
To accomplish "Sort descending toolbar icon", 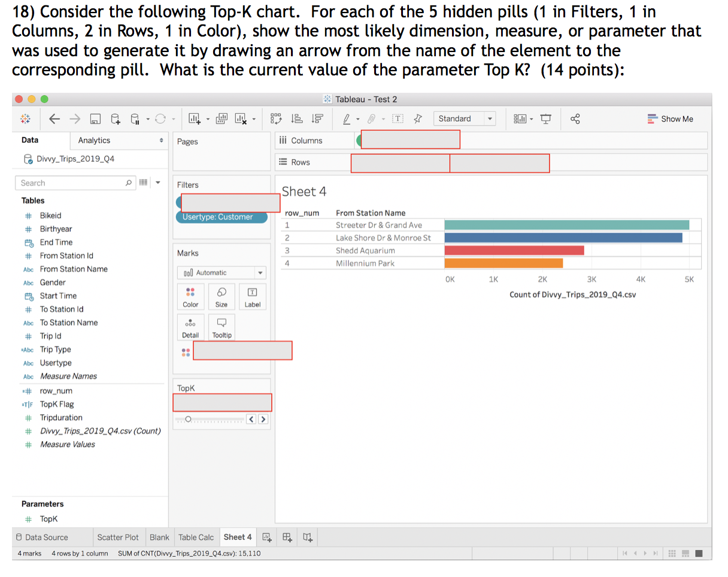I will pos(317,119).
